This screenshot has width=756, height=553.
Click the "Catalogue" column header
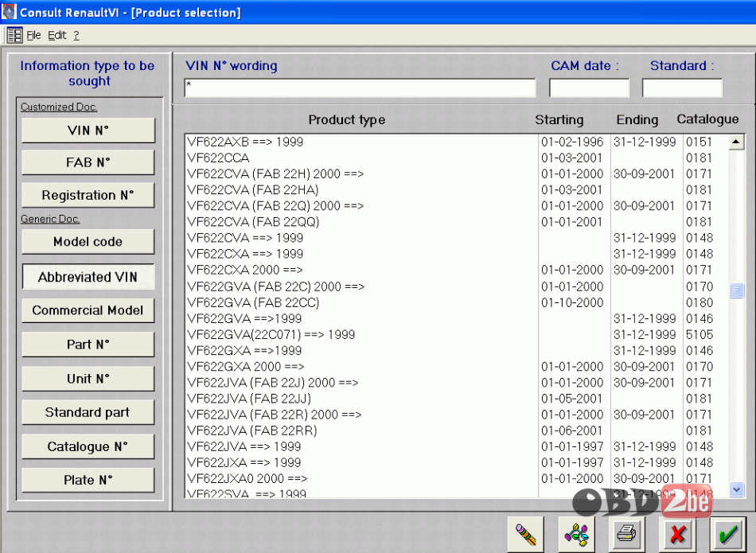point(707,119)
